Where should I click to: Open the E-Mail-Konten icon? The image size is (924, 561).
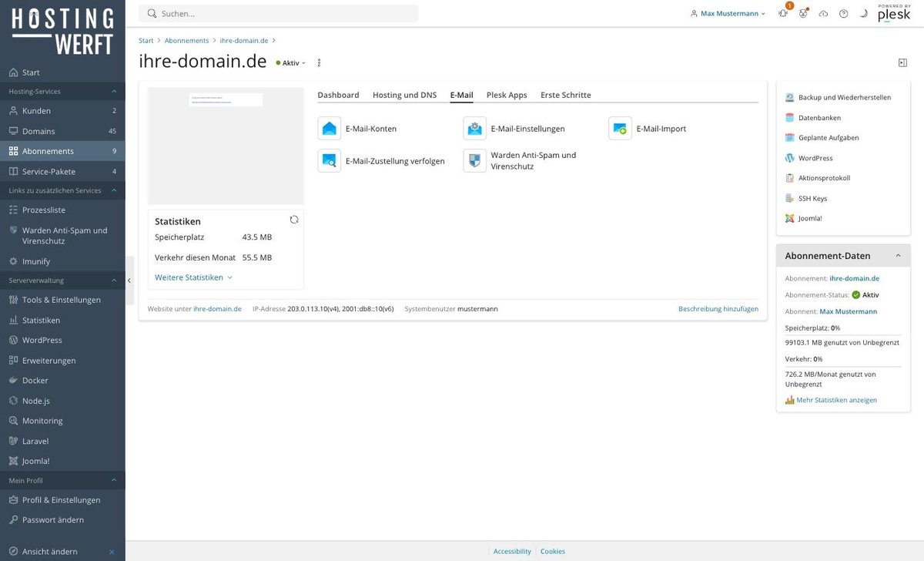tap(330, 129)
